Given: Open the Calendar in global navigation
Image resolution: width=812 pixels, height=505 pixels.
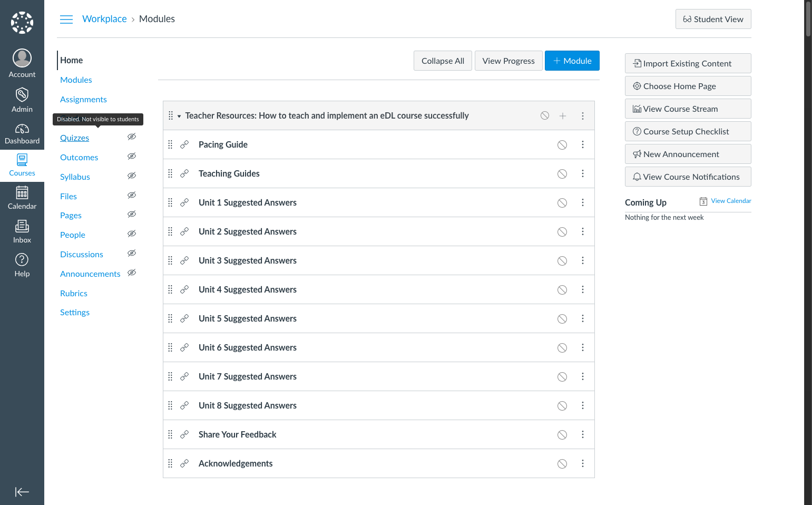Looking at the screenshot, I should click(x=22, y=198).
